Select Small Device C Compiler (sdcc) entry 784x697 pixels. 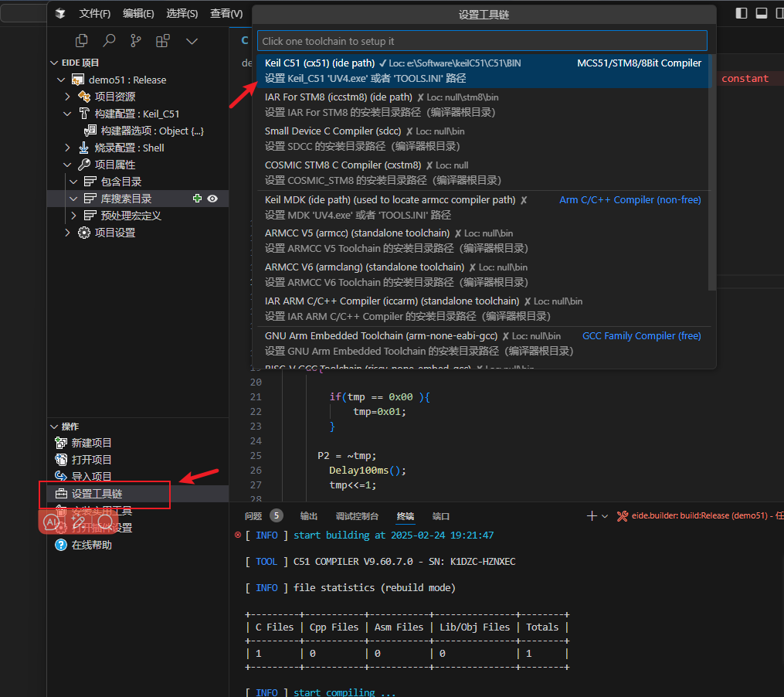click(x=483, y=138)
